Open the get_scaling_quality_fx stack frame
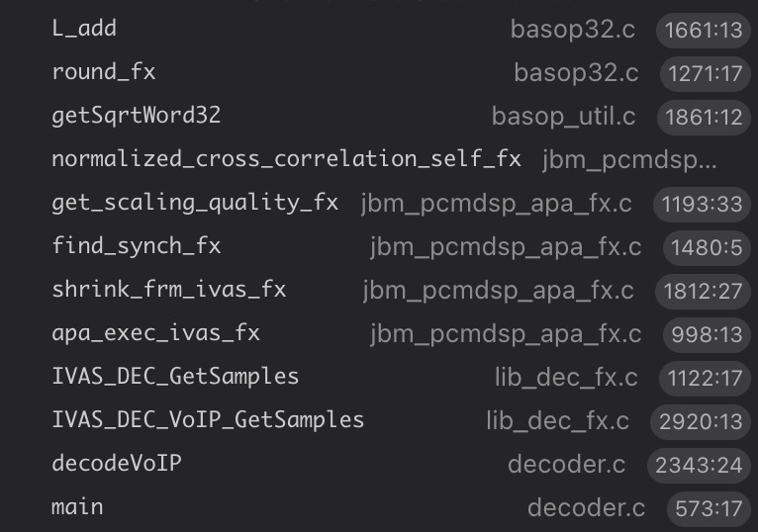Viewport: 758px width, 532px height. coord(194,203)
